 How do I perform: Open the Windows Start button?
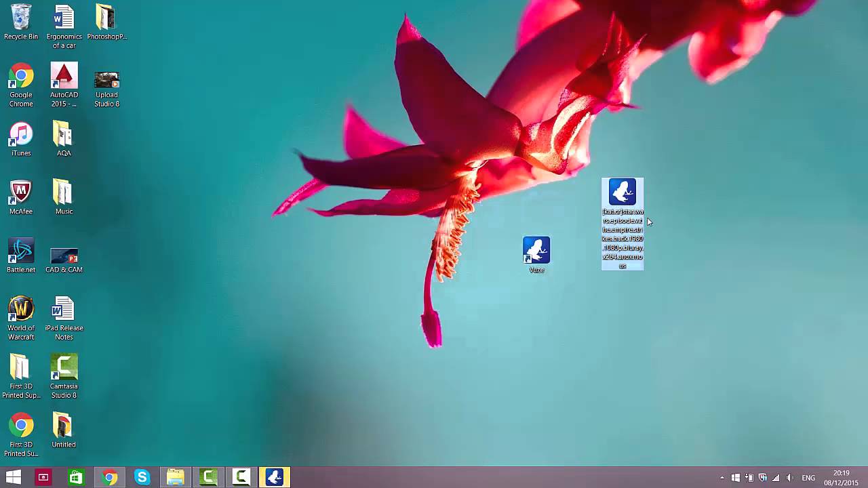[13, 478]
